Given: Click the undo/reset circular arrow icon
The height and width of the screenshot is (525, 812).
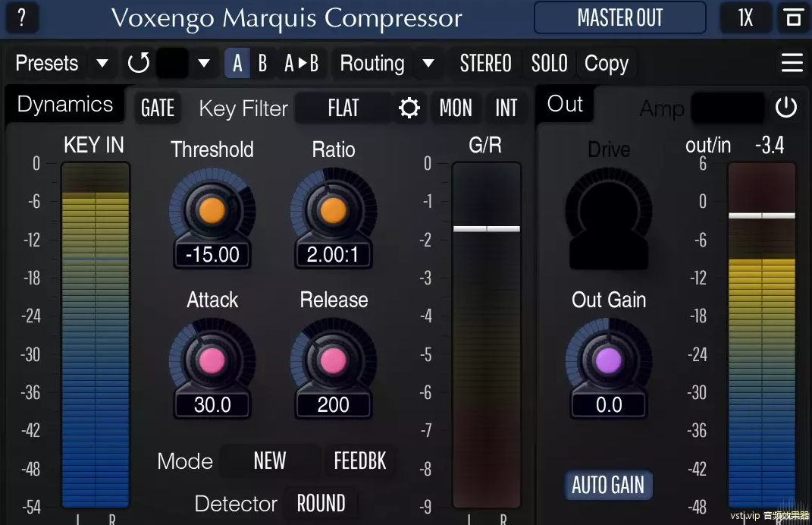Looking at the screenshot, I should (138, 63).
